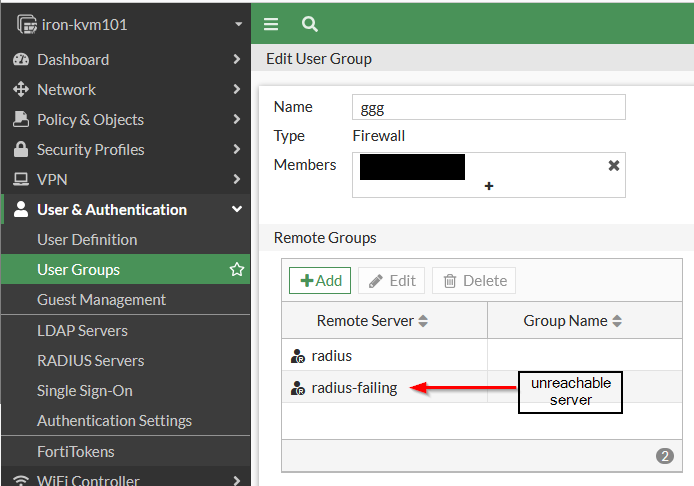Click the VPN menu label
Image resolution: width=694 pixels, height=486 pixels.
pos(52,180)
